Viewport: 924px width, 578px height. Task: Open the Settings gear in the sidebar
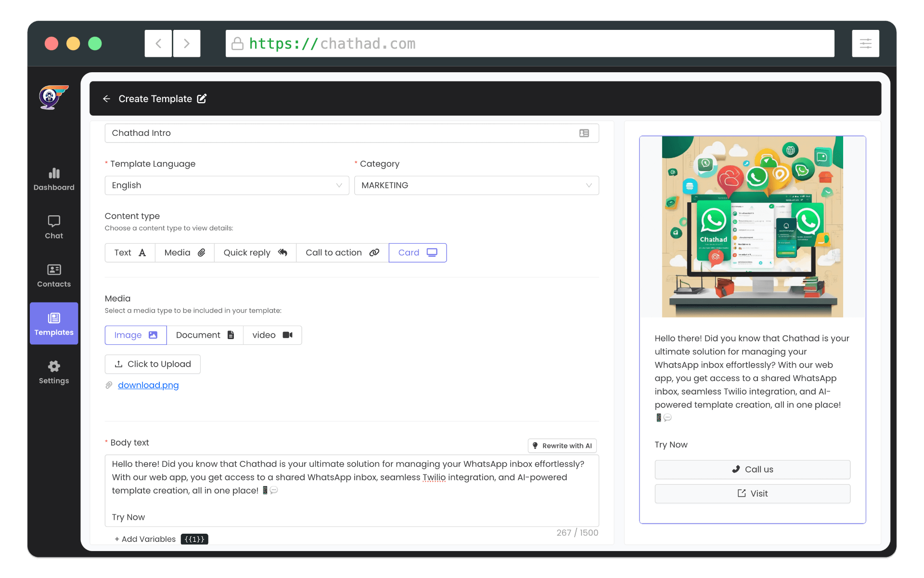pos(54,372)
